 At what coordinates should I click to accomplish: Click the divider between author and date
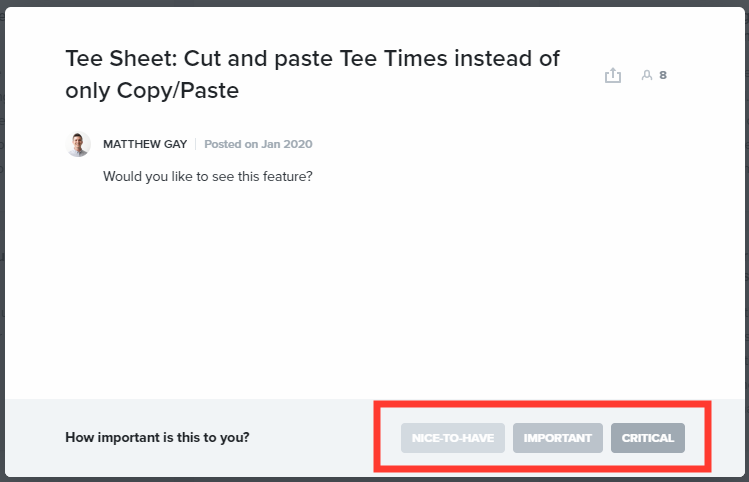(x=196, y=144)
